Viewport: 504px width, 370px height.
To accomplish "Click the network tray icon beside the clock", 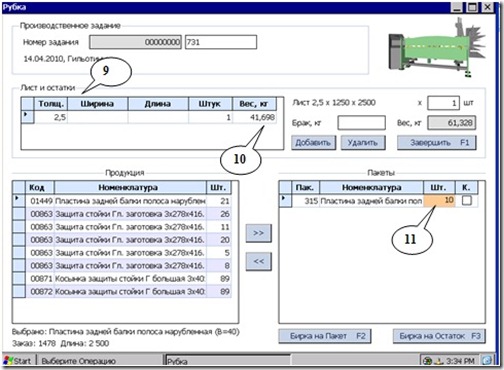I will 439,361.
